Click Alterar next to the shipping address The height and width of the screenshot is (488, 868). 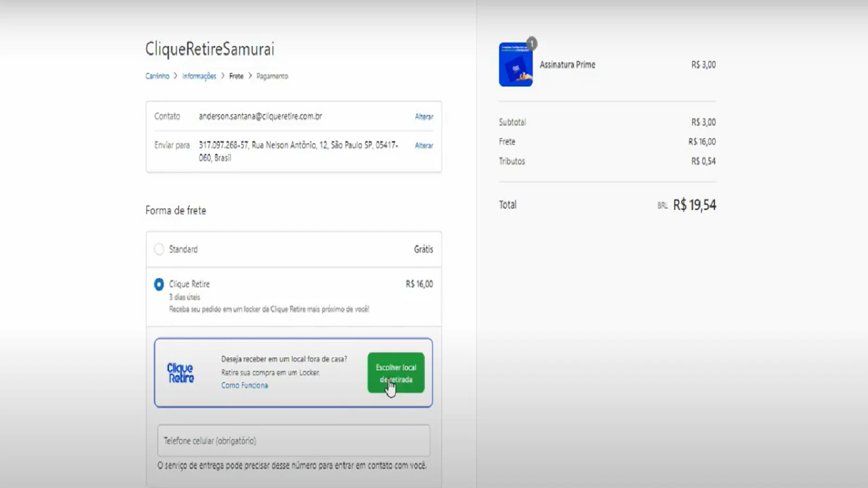click(x=424, y=145)
